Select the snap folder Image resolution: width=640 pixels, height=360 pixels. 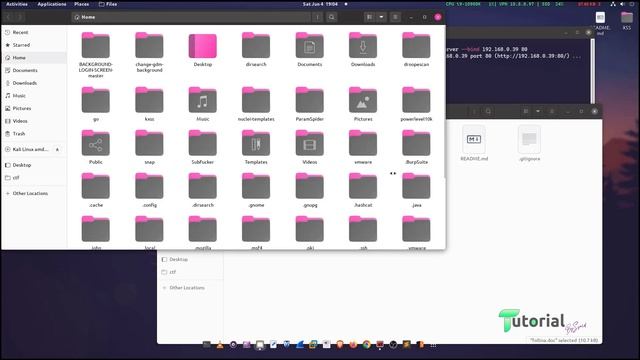149,147
